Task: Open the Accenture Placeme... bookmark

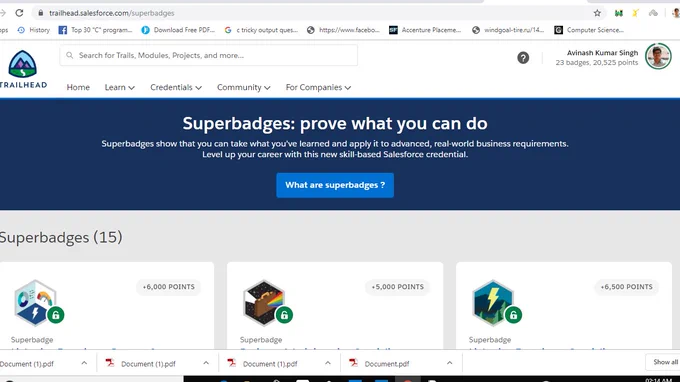Action: click(425, 30)
